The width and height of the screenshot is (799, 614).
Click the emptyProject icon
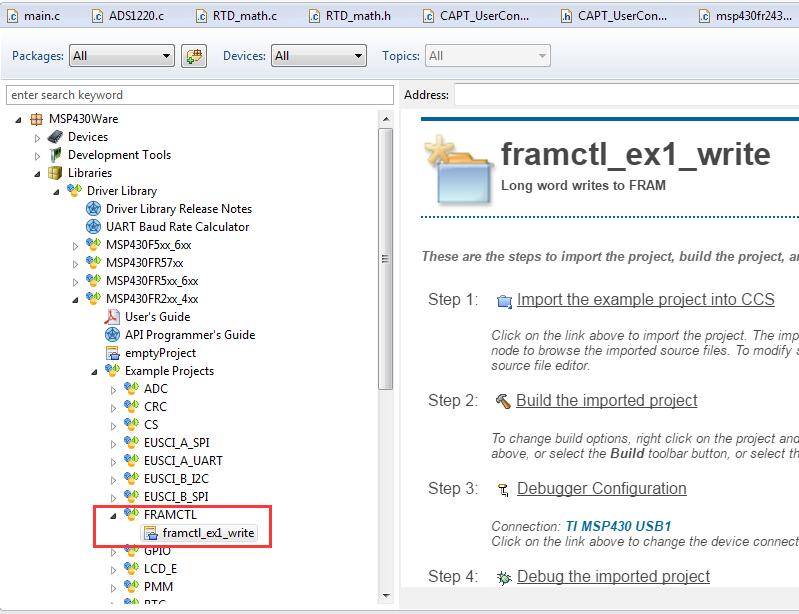pos(112,353)
